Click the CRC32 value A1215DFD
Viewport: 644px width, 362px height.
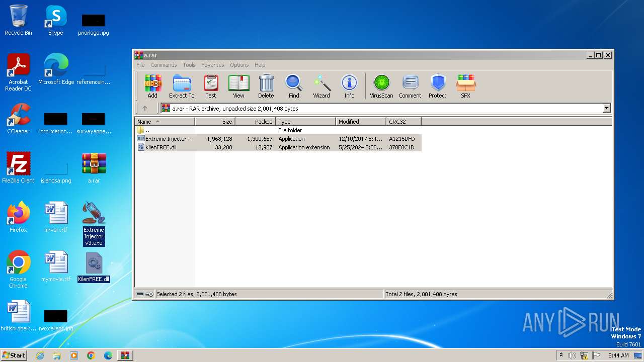[402, 139]
